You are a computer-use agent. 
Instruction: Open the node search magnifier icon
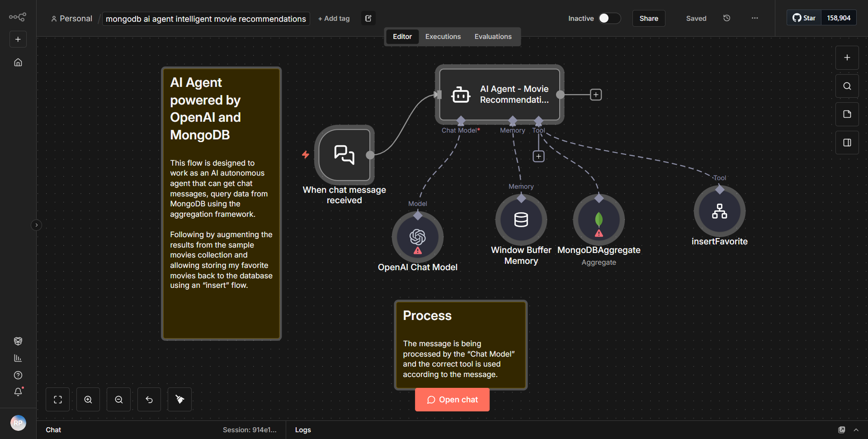coord(847,86)
